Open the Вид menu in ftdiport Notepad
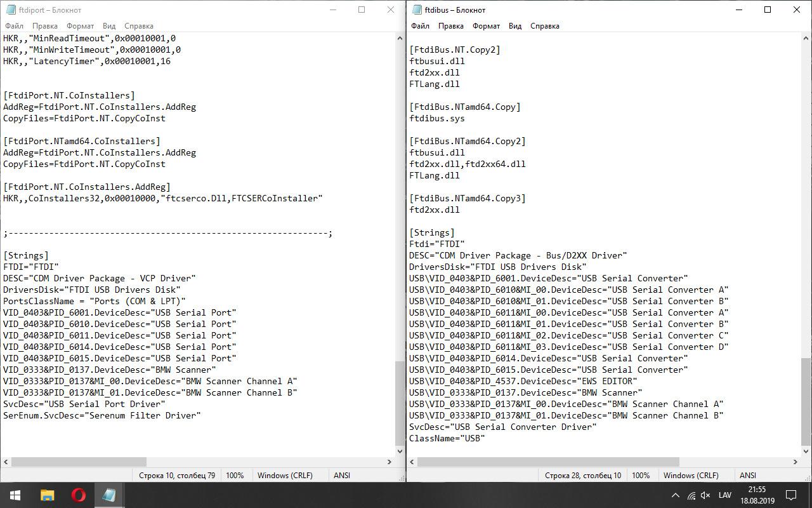This screenshot has height=508, width=812. tap(109, 26)
